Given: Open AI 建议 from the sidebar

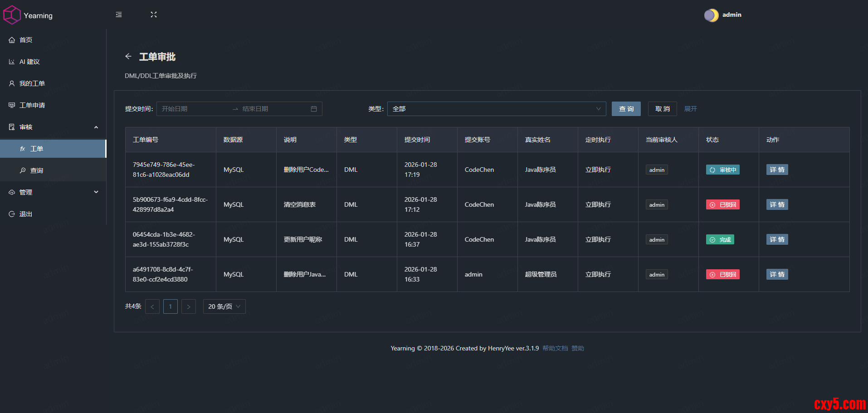Looking at the screenshot, I should [x=29, y=62].
